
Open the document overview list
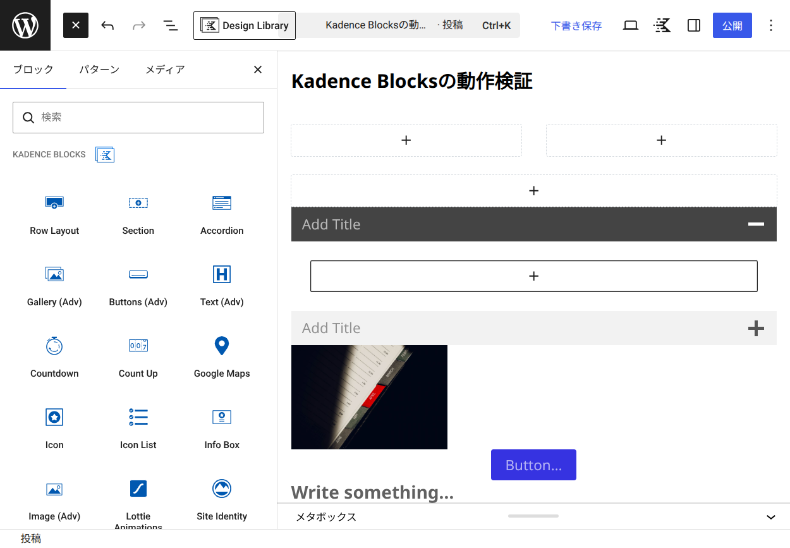tap(170, 25)
